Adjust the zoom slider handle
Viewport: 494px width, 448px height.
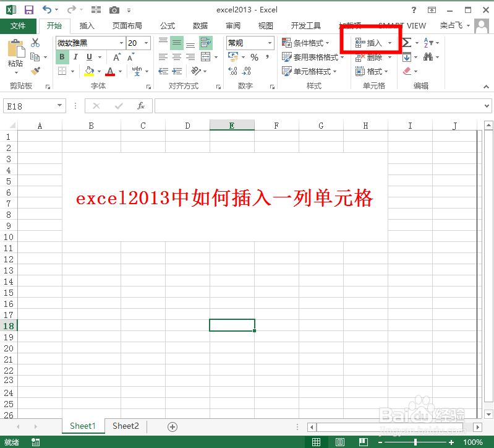(415, 442)
